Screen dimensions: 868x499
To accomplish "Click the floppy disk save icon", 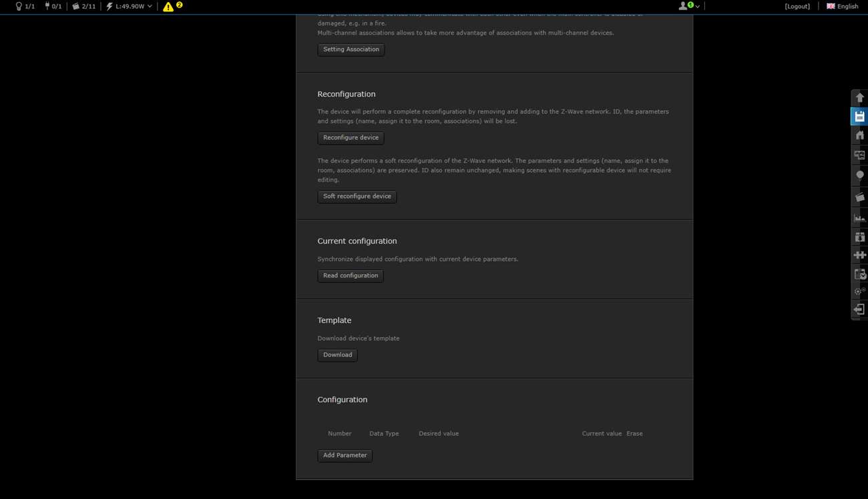I will click(859, 117).
